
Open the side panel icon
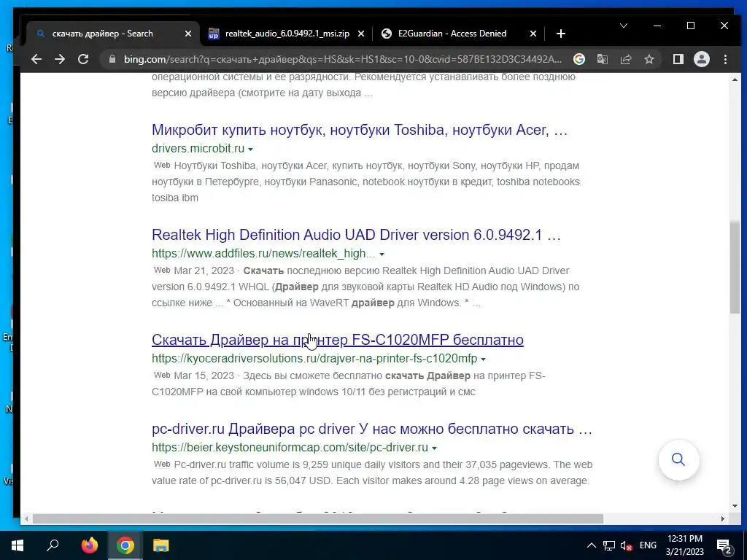pyautogui.click(x=678, y=59)
